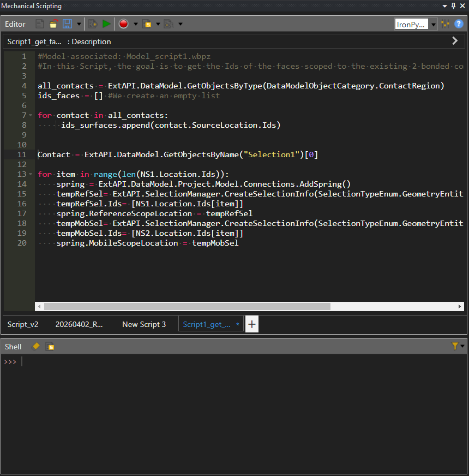Screen dimensions: 469x476
Task: Click AddSpring() on line 14
Action: [325, 184]
